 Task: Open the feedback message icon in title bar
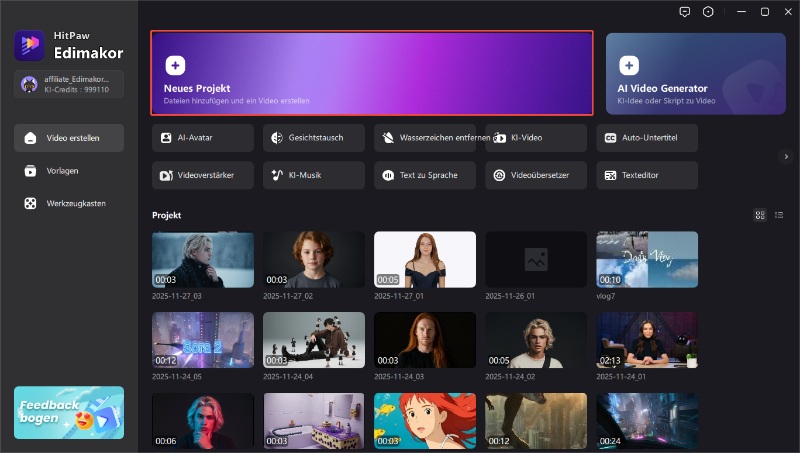[684, 12]
